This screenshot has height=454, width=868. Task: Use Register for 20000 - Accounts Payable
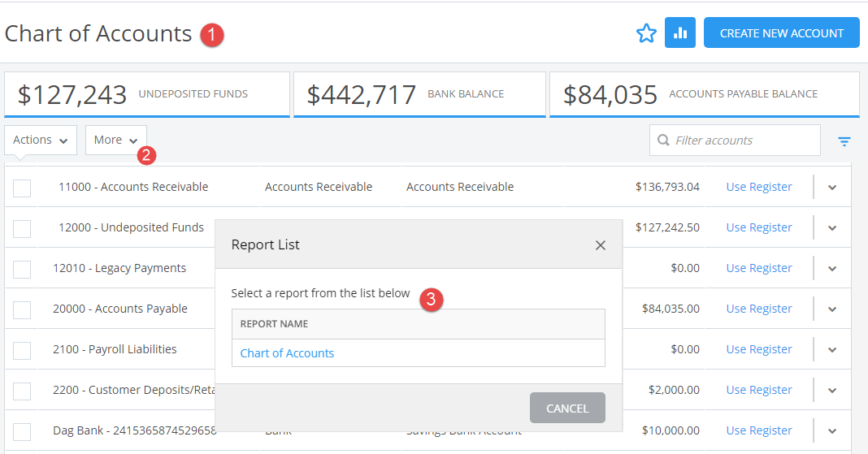pyautogui.click(x=759, y=309)
